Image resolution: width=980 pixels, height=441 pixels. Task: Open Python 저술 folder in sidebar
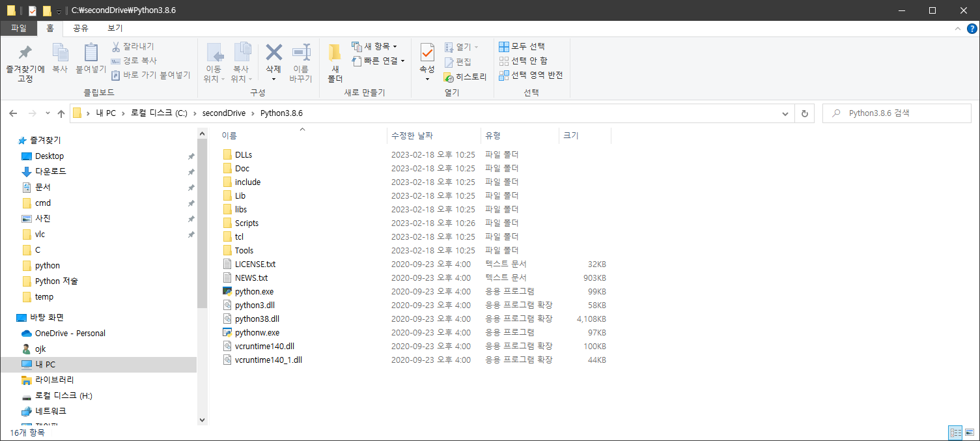[57, 281]
